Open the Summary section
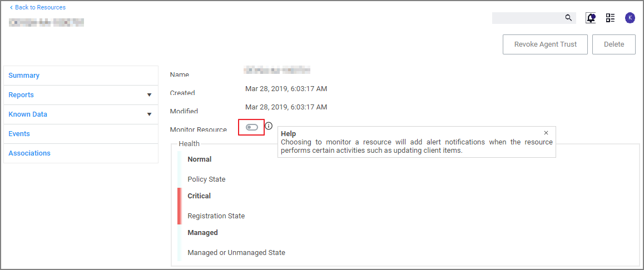Viewport: 644px width, 270px height. point(81,76)
